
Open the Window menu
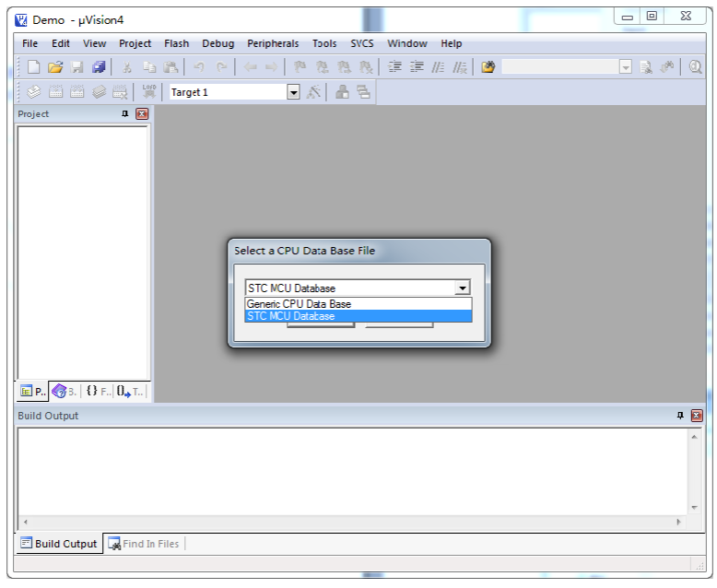coord(407,43)
